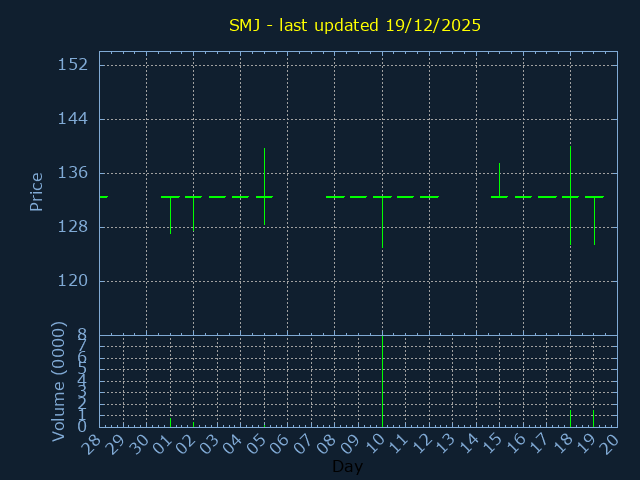This screenshot has height=480, width=640.
Task: Click the top volume tick label 8
Action: [x=82, y=335]
